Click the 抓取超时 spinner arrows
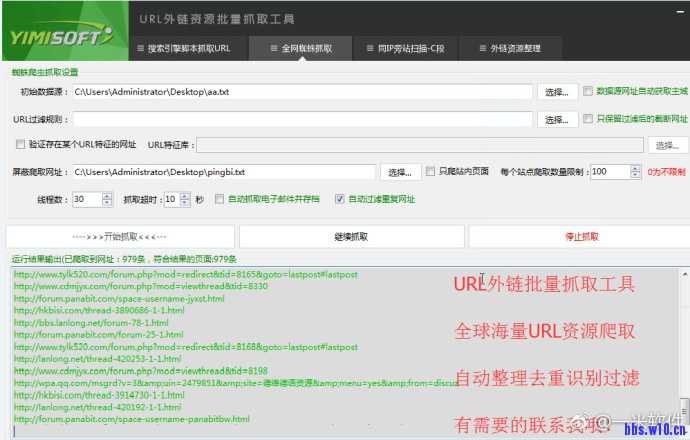Image resolution: width=690 pixels, height=440 pixels. 185,199
